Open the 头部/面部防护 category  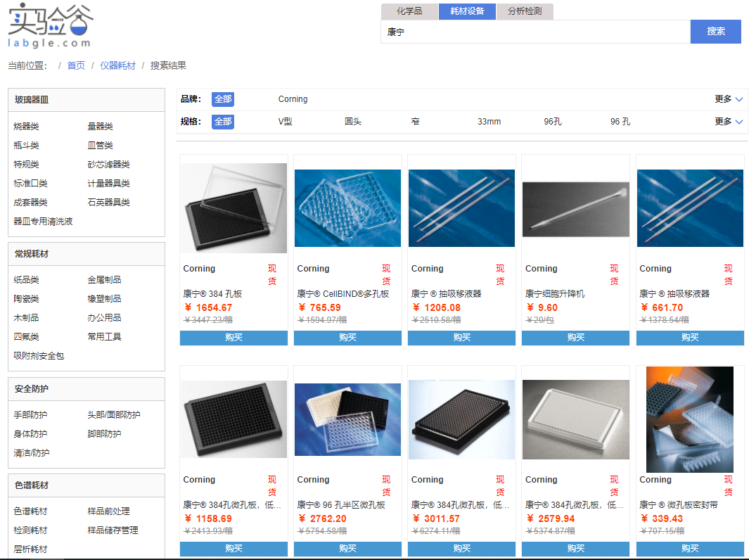[114, 415]
